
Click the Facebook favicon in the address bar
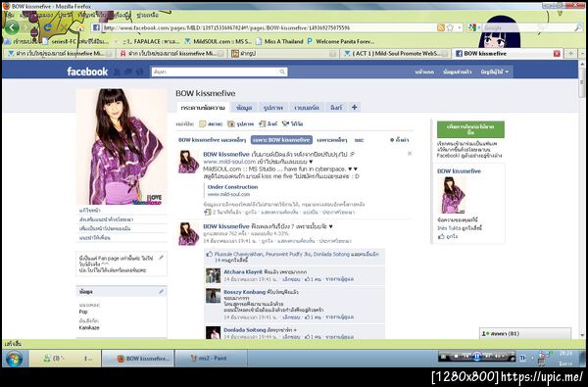(96, 27)
